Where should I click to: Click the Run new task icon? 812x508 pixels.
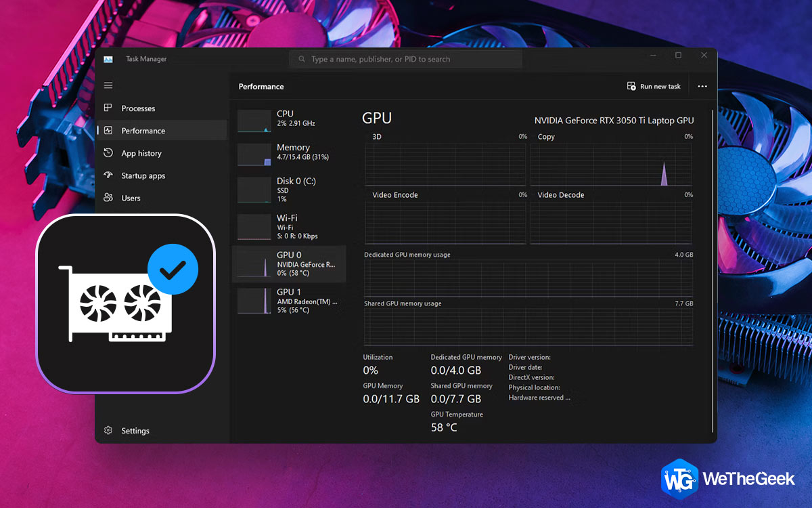pyautogui.click(x=631, y=86)
